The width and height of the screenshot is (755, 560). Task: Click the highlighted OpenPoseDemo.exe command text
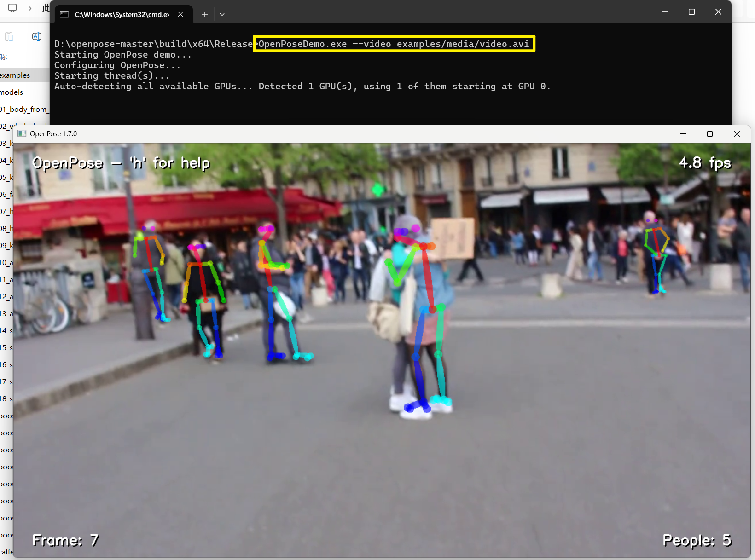coord(394,44)
